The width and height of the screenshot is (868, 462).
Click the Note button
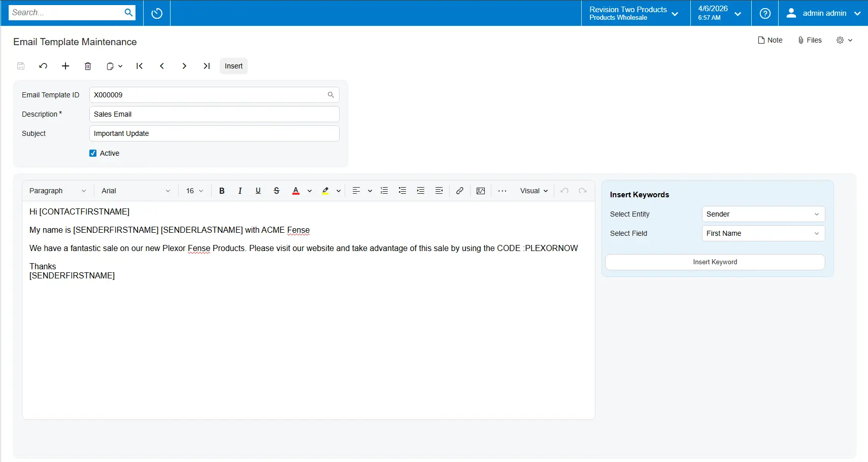point(770,40)
